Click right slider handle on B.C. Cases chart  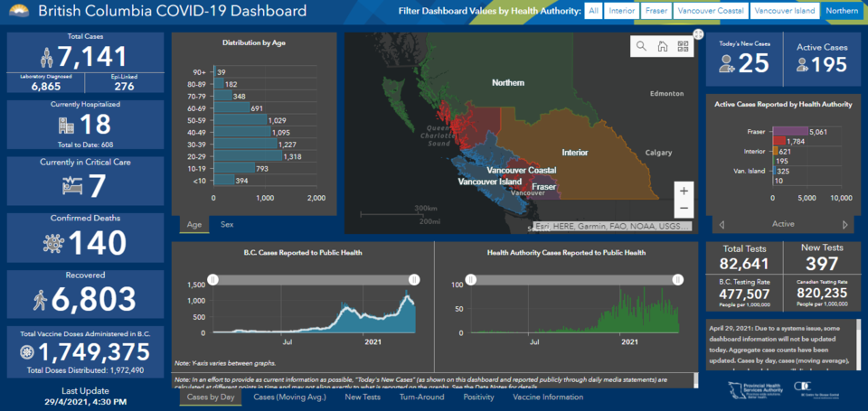(415, 280)
